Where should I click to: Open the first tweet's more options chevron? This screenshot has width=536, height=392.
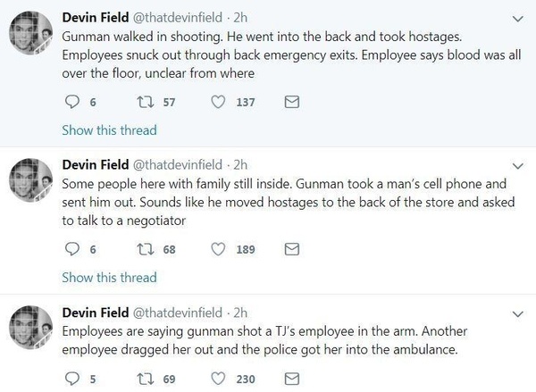518,19
